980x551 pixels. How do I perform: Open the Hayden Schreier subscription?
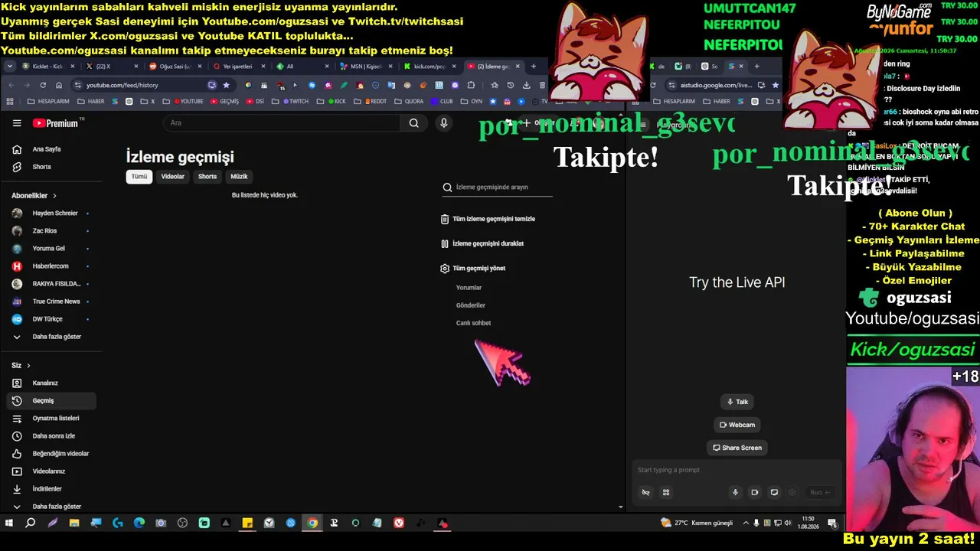(51, 214)
